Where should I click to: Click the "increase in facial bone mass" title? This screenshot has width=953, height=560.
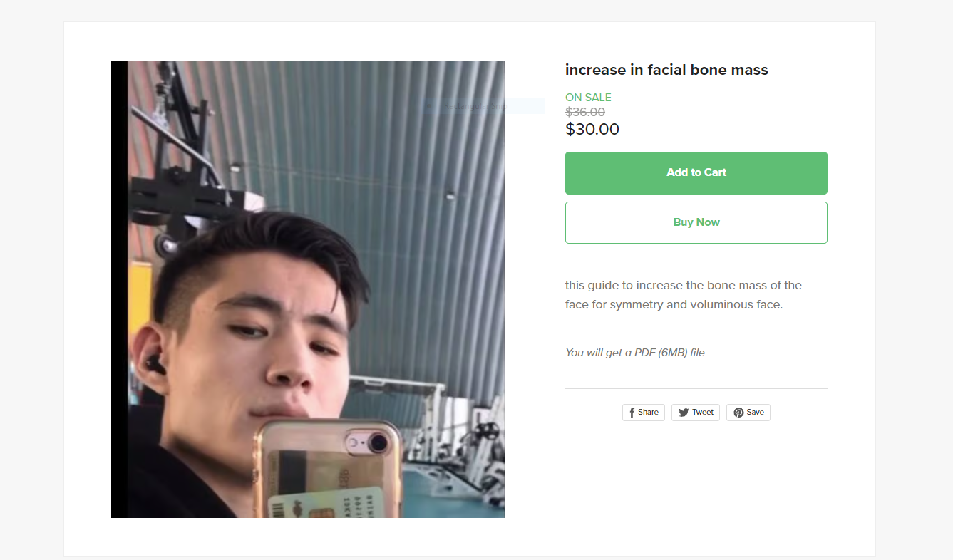coord(666,70)
